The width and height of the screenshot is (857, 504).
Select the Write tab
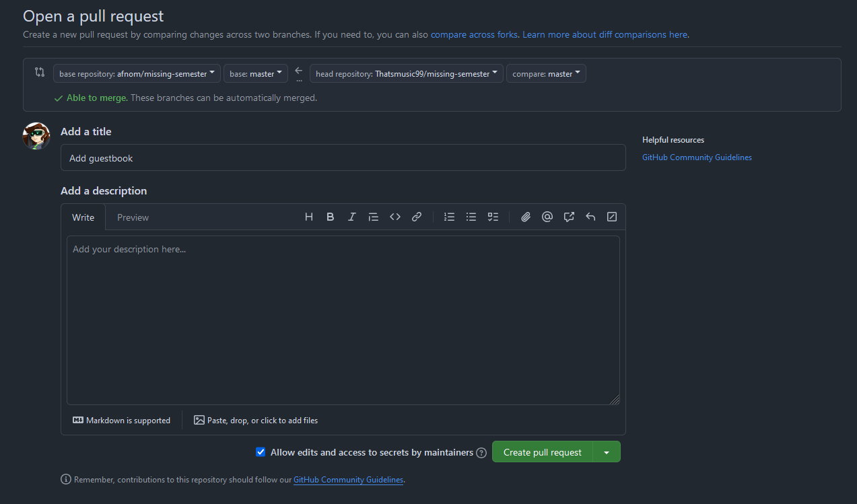pyautogui.click(x=83, y=217)
